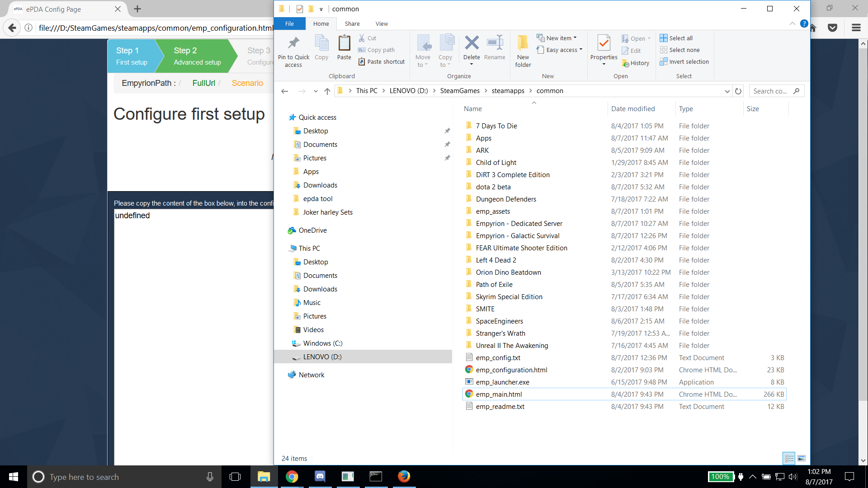Screen dimensions: 868x488
Task: Select epda tool in Quick access
Action: pyautogui.click(x=318, y=199)
